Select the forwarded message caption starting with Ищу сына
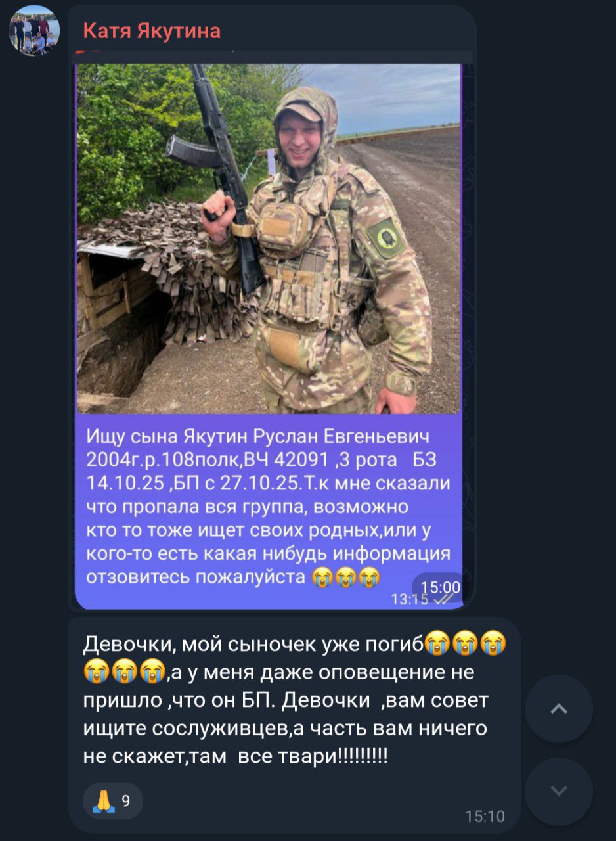The image size is (616, 841). (269, 507)
